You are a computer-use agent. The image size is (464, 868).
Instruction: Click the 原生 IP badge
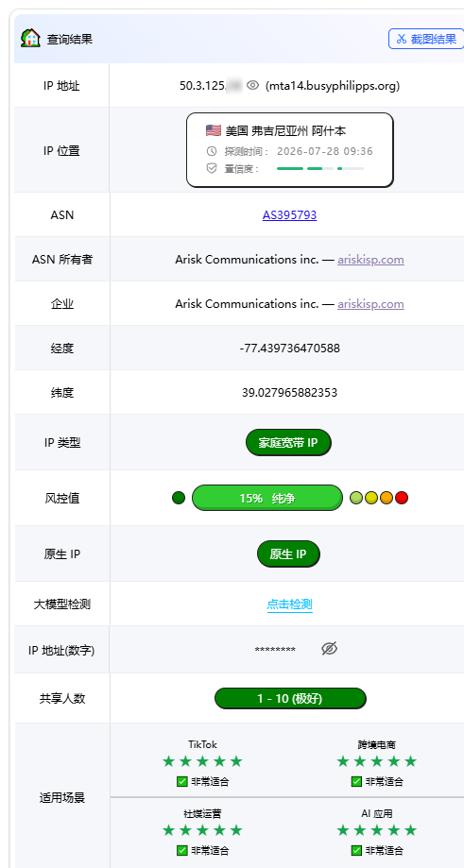[288, 553]
